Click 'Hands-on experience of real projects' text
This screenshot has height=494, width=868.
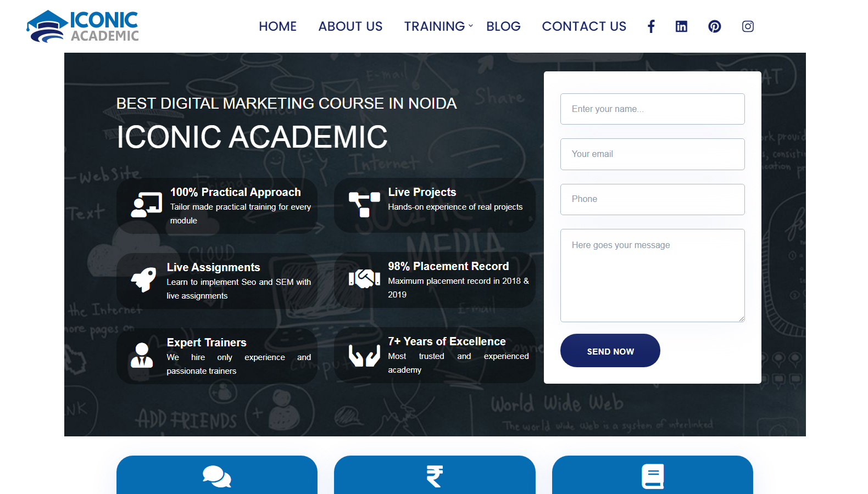pos(455,207)
